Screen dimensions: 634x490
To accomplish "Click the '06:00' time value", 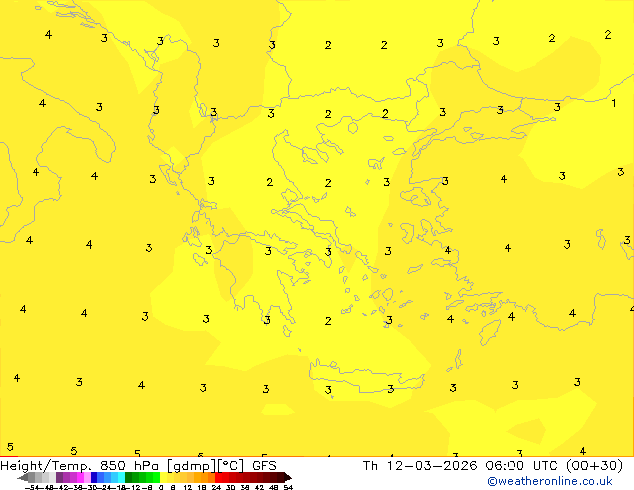I will 504,466.
